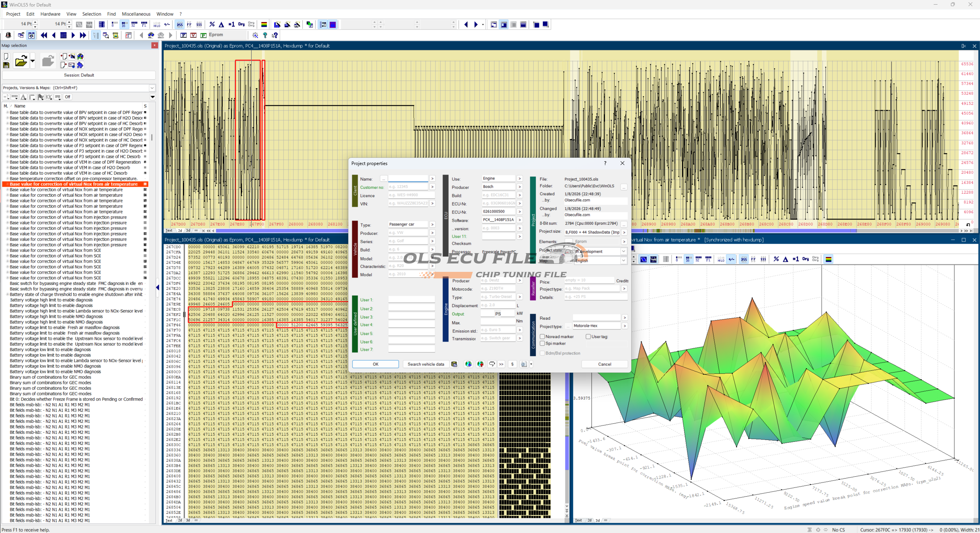Click the question mark help icon in toolbar
980x533 pixels.
point(265,35)
